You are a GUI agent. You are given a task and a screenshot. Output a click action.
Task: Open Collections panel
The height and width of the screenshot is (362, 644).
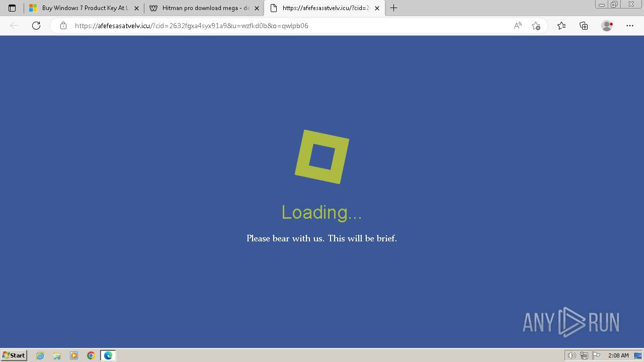coord(584,26)
